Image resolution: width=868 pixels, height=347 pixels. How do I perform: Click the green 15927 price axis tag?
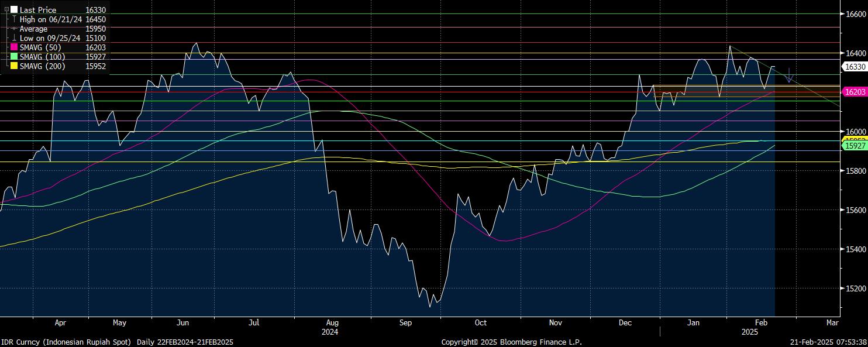853,146
